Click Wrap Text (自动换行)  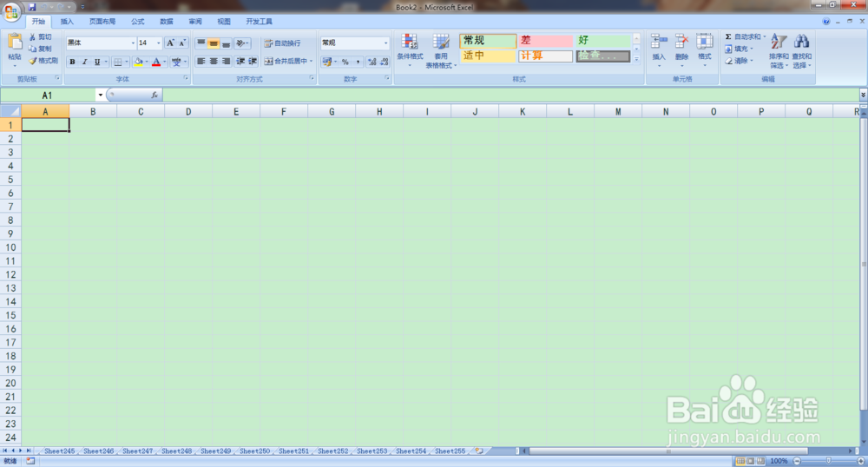point(282,43)
